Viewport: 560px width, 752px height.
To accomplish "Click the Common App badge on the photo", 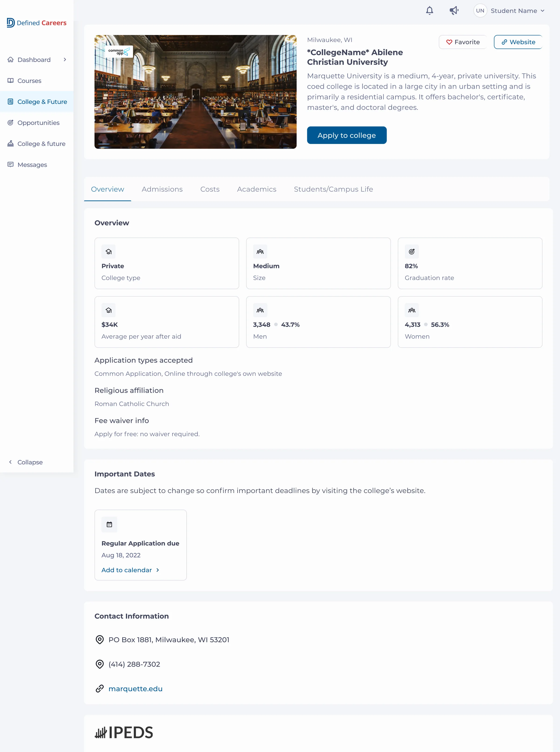I will point(119,52).
